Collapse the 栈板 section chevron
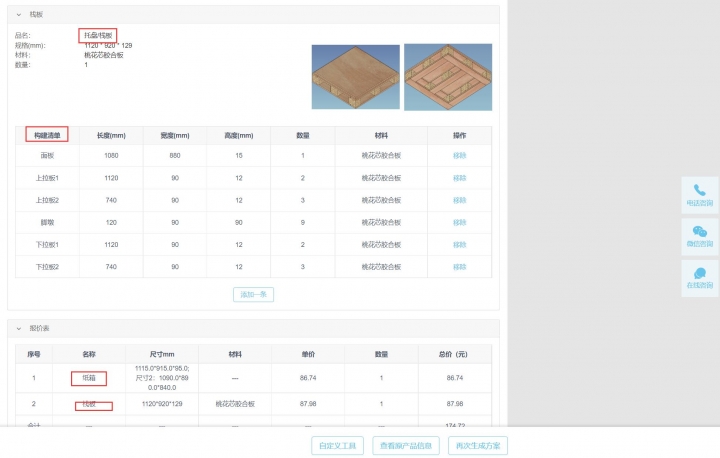Image resolution: width=720 pixels, height=458 pixels. [x=18, y=15]
